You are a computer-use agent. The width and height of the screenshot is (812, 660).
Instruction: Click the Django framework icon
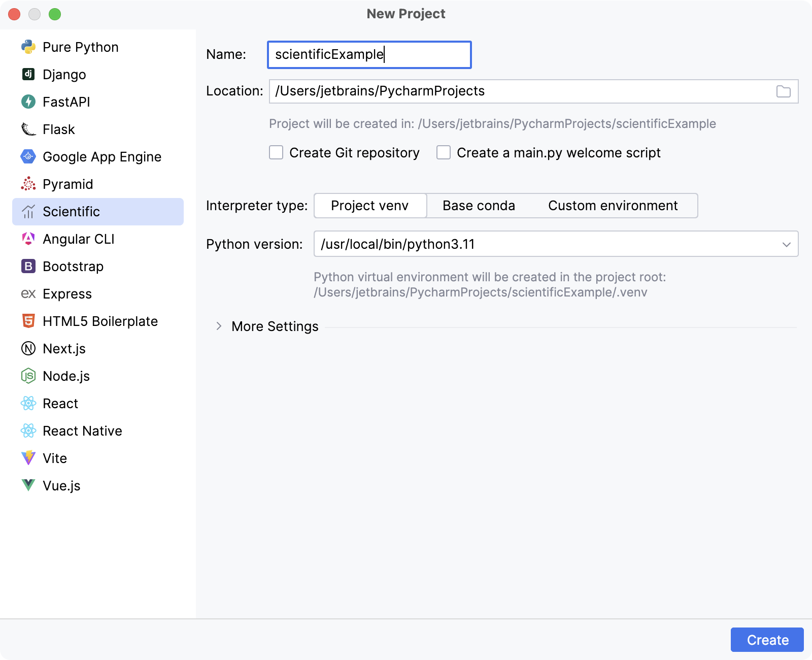point(29,74)
